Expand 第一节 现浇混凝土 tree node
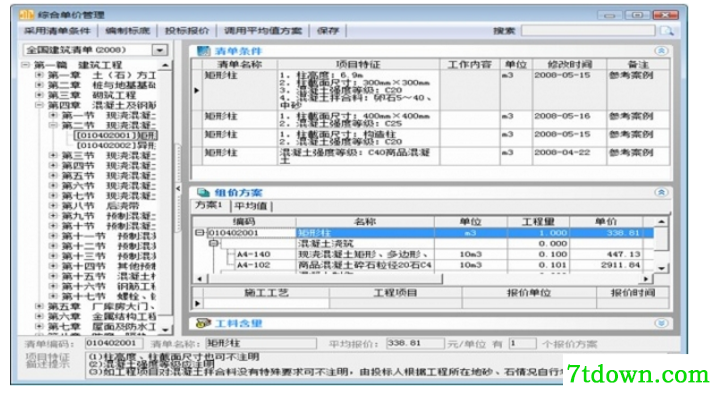This screenshot has height=393, width=713. pyautogui.click(x=53, y=115)
